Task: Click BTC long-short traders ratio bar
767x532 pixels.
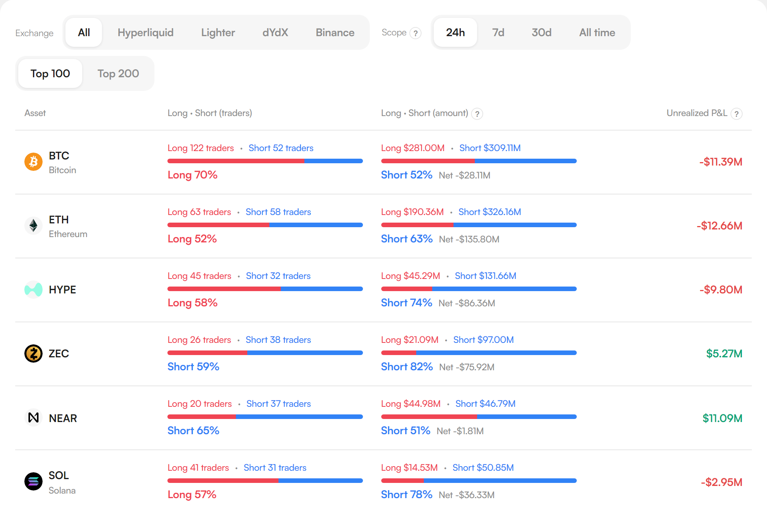Action: 265,161
